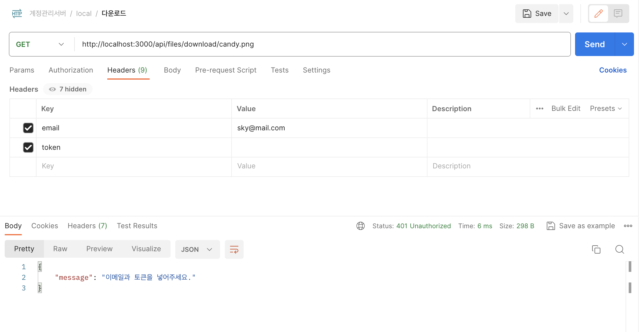Screen dimensions: 644x332
Task: Open the JSON format dropdown
Action: click(x=197, y=249)
